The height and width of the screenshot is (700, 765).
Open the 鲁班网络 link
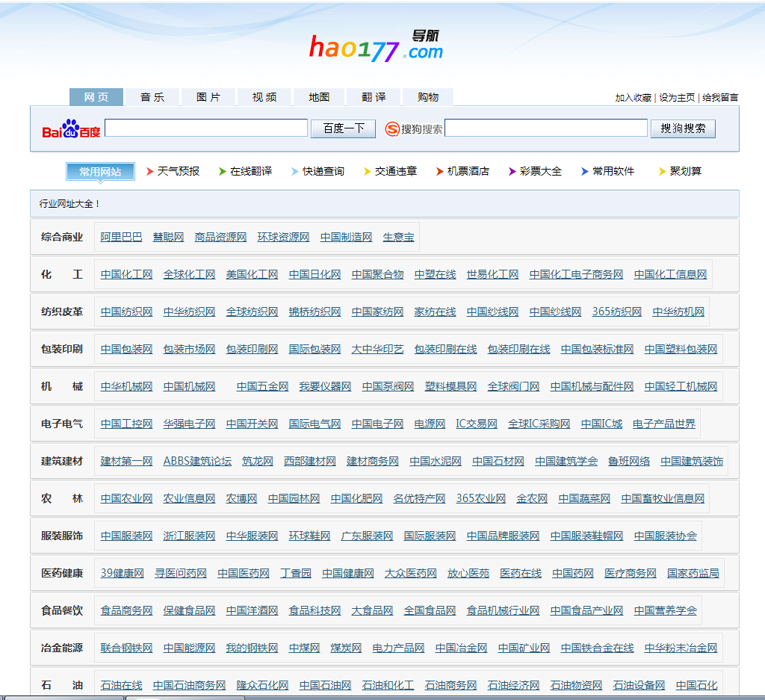(x=628, y=462)
